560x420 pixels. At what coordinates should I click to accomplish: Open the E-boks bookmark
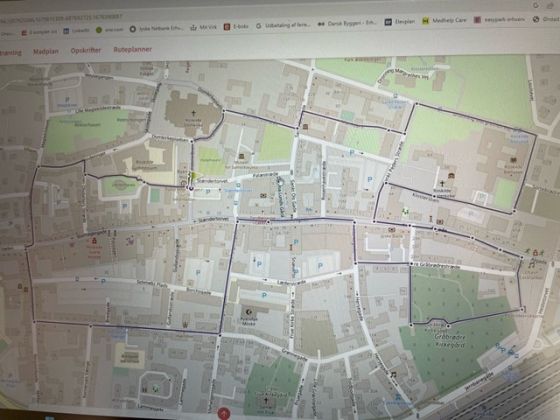236,26
